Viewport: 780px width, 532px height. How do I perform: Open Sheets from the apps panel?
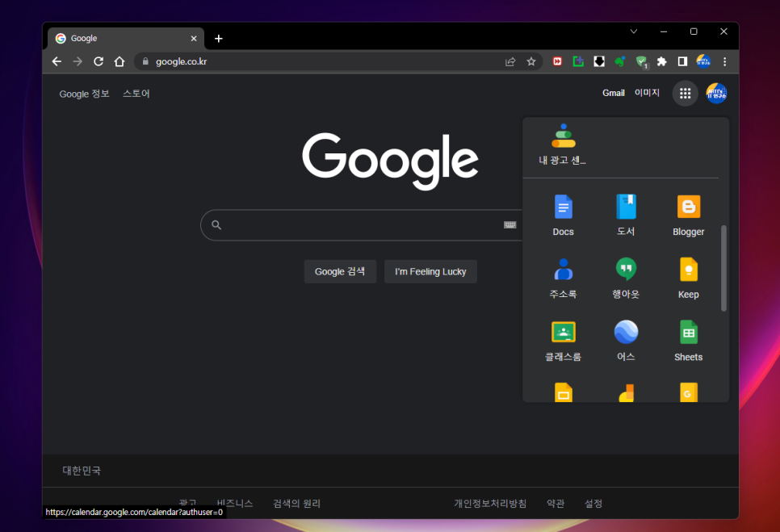click(x=689, y=341)
